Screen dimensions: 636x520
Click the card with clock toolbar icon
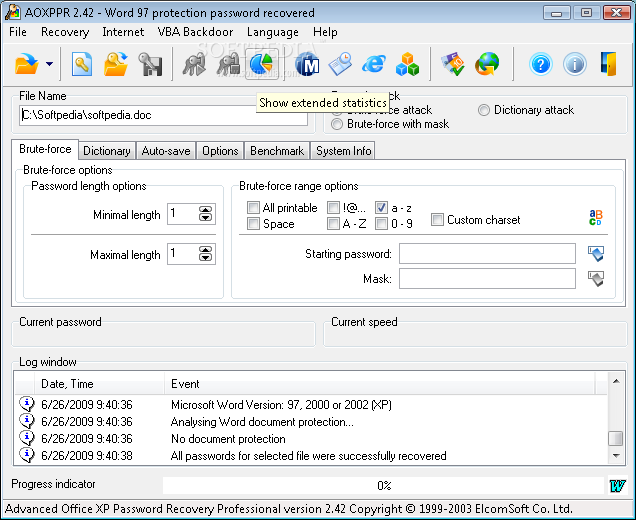click(x=340, y=64)
